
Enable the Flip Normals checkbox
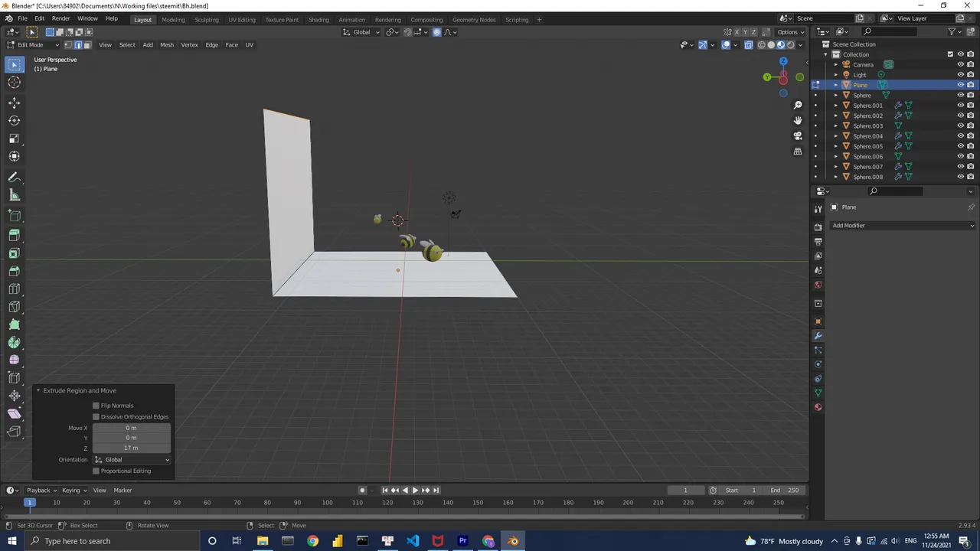(x=96, y=406)
